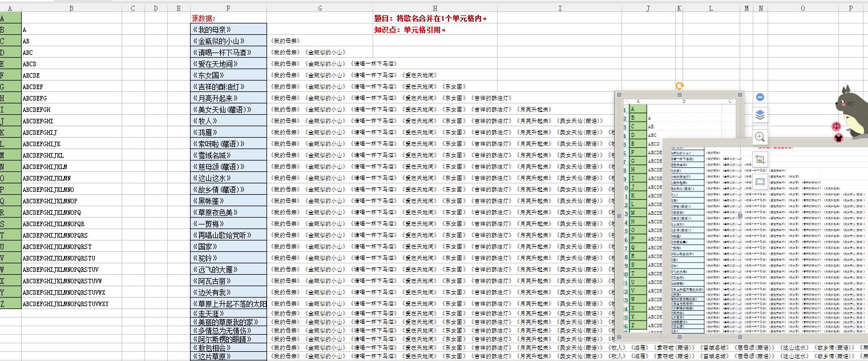The width and height of the screenshot is (868, 361).
Task: Select source cell 《阿瓦古丽》
Action: [x=228, y=281]
